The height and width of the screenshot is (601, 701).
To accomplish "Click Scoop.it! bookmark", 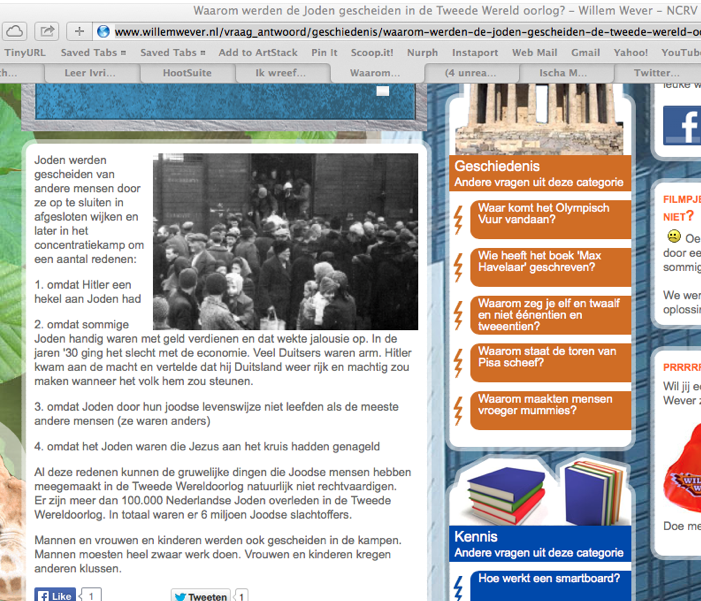I will click(x=372, y=53).
